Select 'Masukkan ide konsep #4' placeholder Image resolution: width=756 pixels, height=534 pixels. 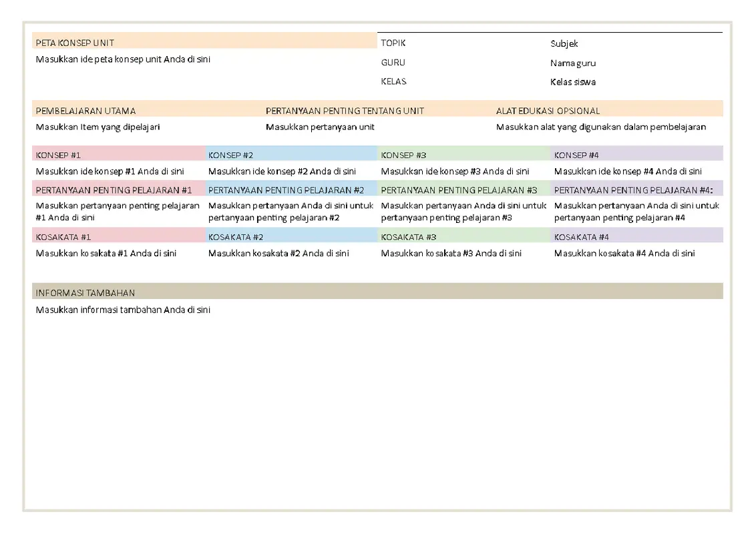click(628, 172)
